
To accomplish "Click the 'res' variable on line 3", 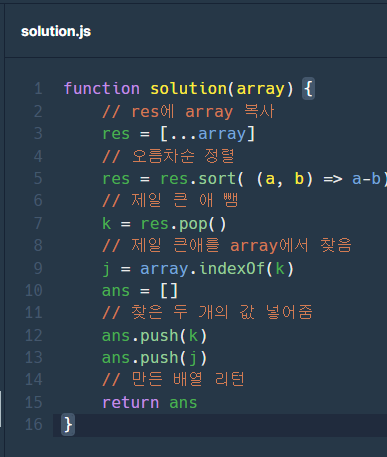I will click(x=116, y=134).
